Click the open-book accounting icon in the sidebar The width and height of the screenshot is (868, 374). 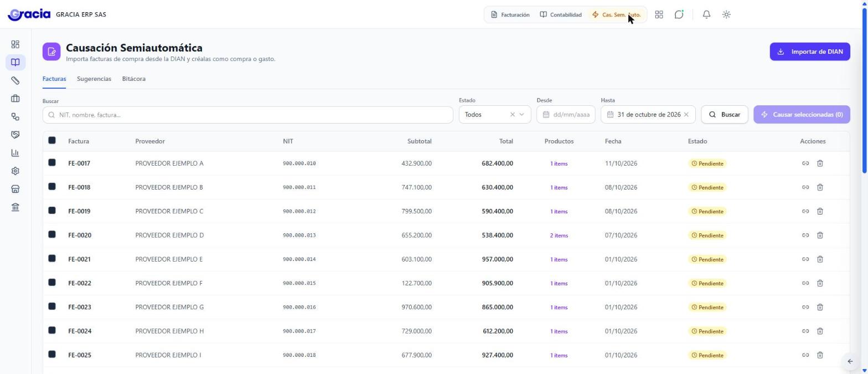pos(15,63)
